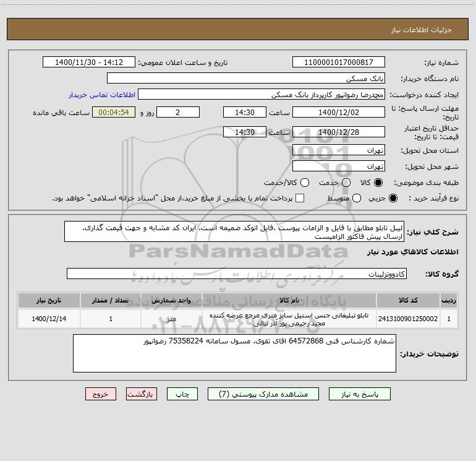Click the نام کالا column header
The image size is (476, 461).
[x=289, y=300]
